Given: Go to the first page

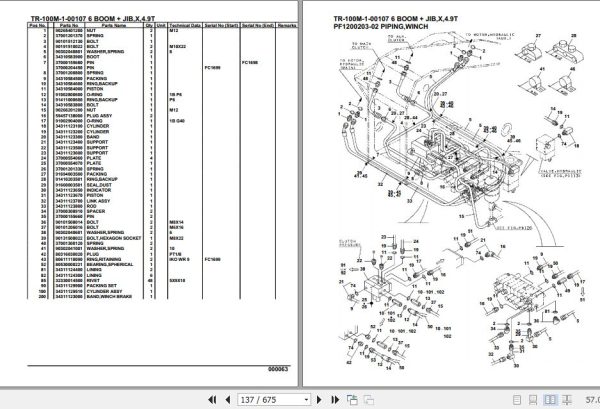Looking at the screenshot, I should tap(212, 400).
